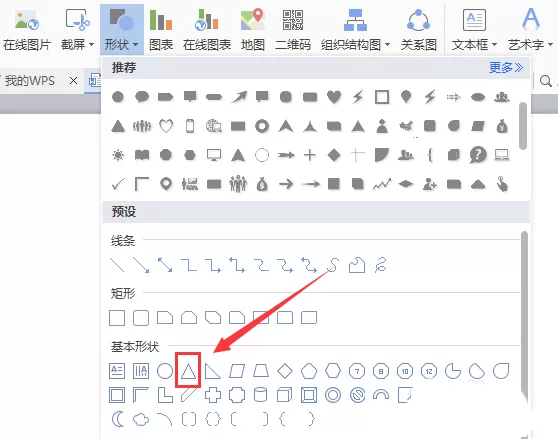558x439 pixels.
Task: Select the recommended question mark bubble shape
Action: [478, 155]
